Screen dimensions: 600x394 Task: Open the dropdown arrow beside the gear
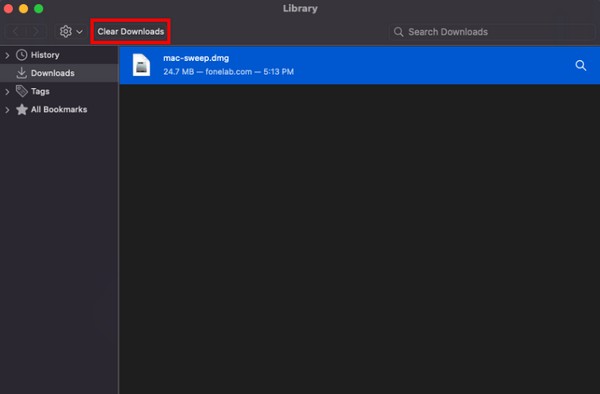(79, 32)
